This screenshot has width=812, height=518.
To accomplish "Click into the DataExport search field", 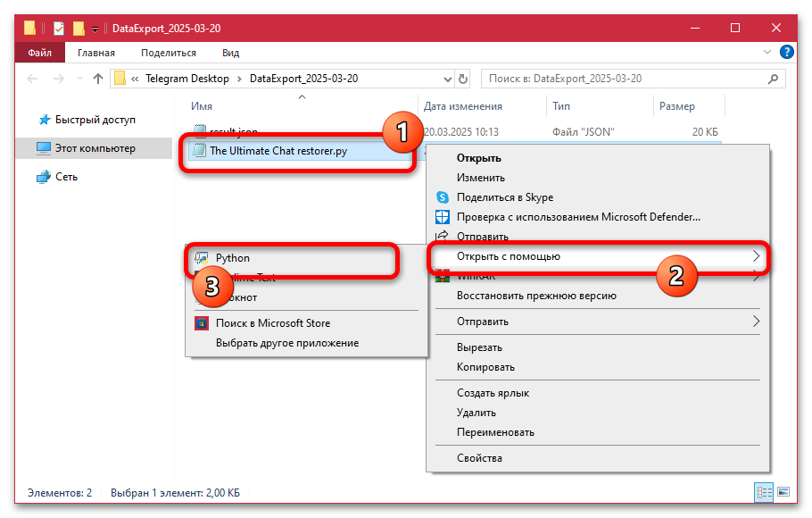I will [625, 79].
